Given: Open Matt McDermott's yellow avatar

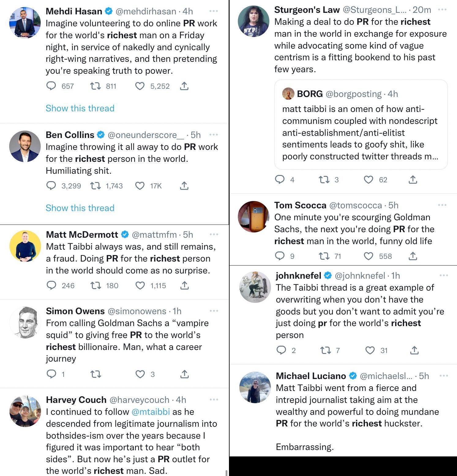Looking at the screenshot, I should click(25, 246).
